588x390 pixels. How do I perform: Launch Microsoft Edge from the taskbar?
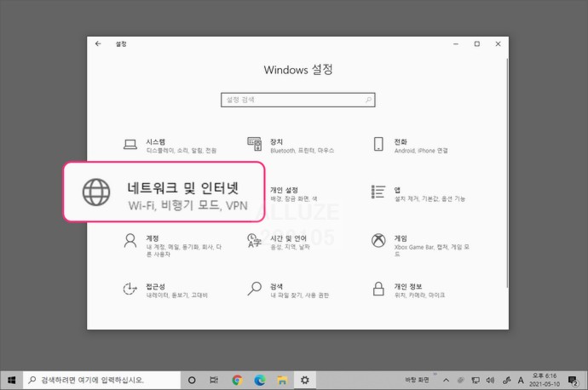(x=260, y=381)
